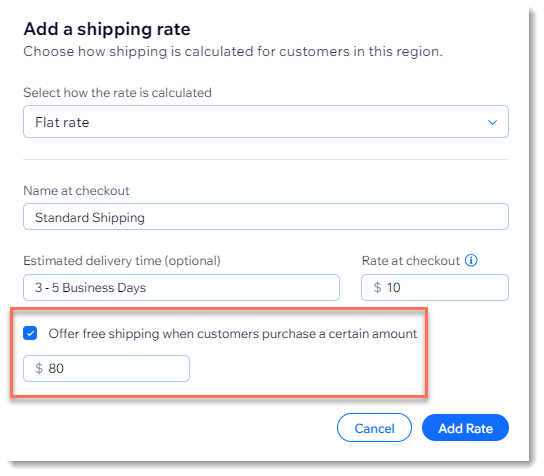The image size is (544, 476).
Task: Cancel the shipping rate dialog
Action: coord(374,428)
